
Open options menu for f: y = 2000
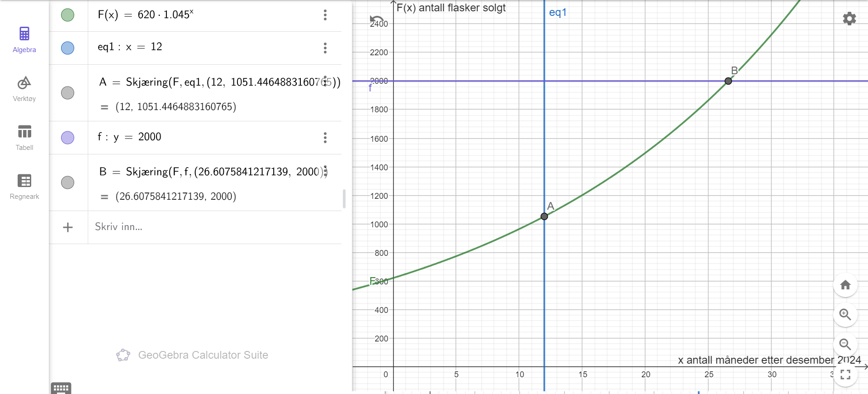point(325,138)
